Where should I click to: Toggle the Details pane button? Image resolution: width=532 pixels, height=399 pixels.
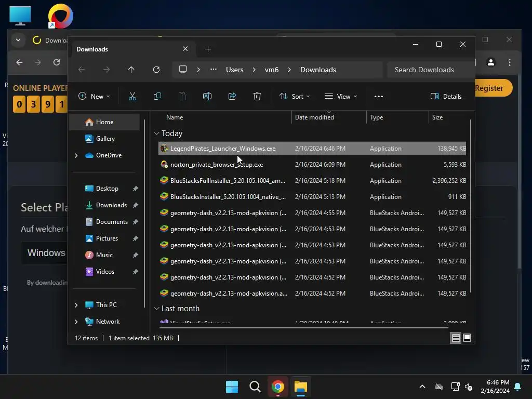click(x=446, y=96)
